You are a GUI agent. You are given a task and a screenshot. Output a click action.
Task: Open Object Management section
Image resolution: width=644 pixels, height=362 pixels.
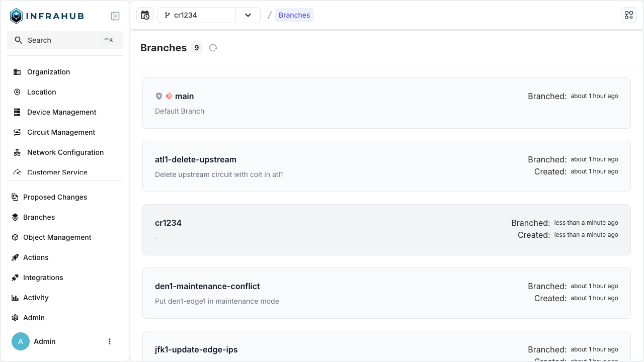(x=57, y=237)
